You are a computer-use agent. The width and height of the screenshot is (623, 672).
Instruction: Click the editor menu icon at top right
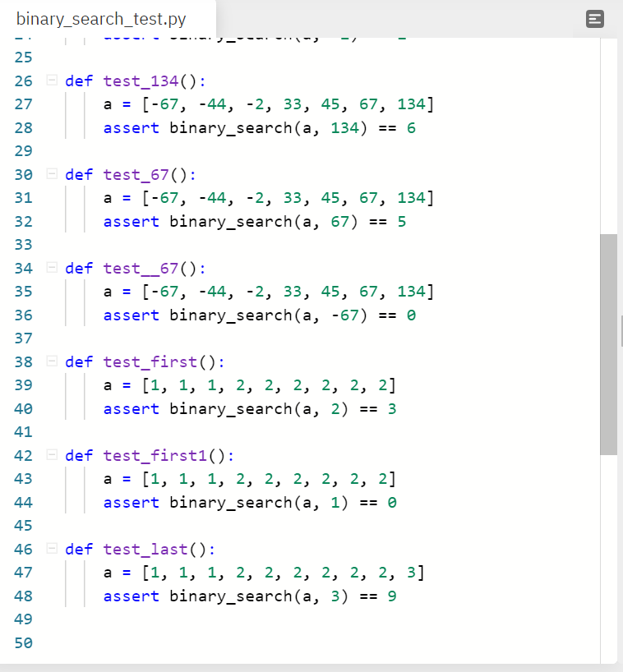pos(595,19)
